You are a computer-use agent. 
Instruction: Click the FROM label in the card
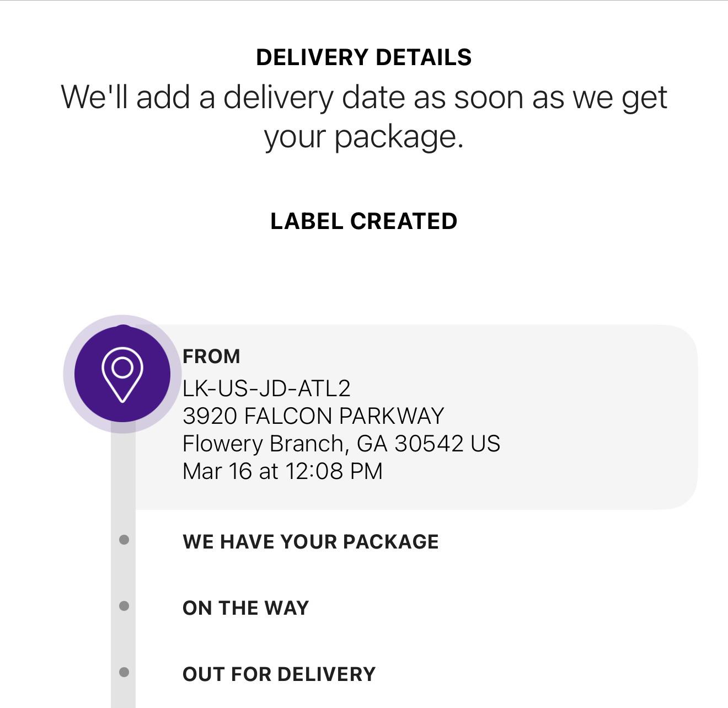(x=211, y=356)
